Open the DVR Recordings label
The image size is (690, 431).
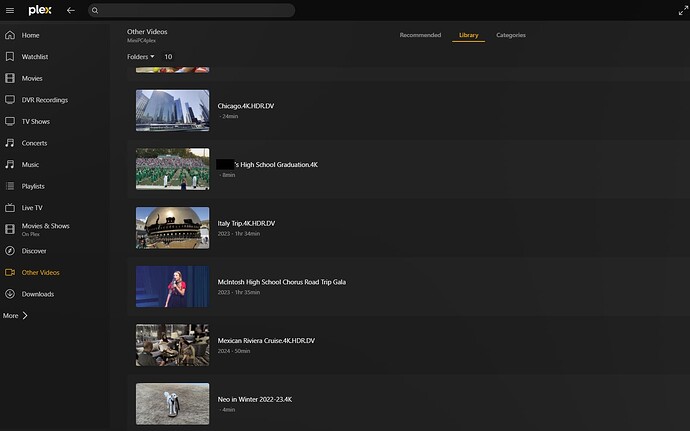pyautogui.click(x=45, y=100)
